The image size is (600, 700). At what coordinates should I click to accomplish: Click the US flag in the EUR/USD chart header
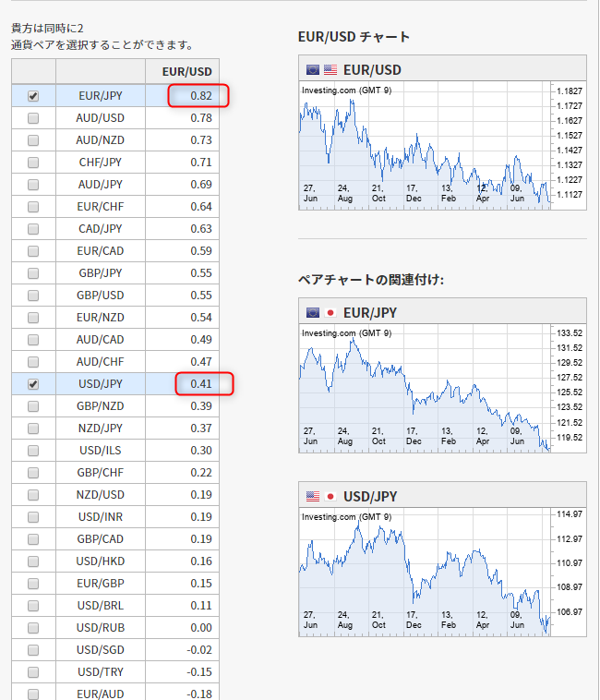[330, 69]
